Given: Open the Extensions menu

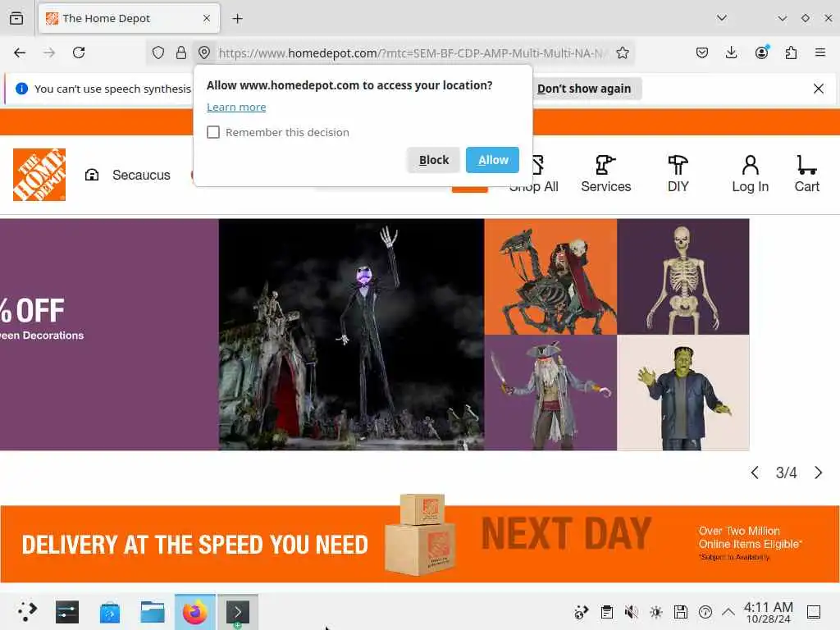Looking at the screenshot, I should [791, 52].
